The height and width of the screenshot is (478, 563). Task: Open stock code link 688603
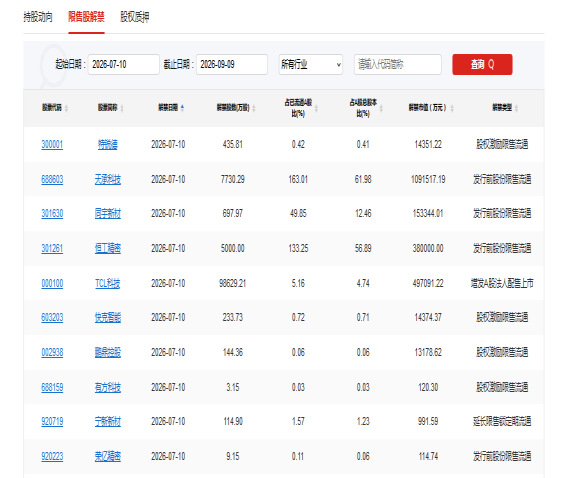(x=52, y=180)
